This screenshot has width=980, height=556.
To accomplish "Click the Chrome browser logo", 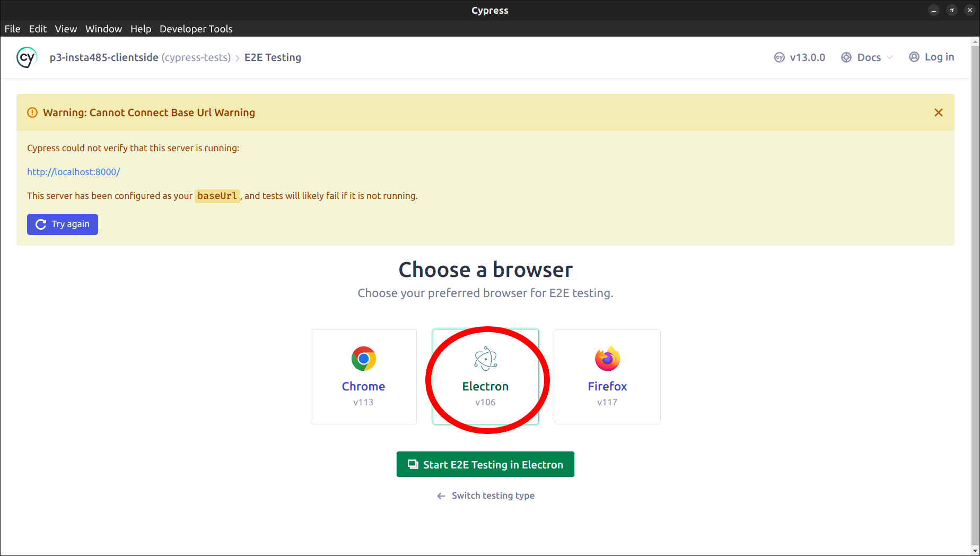I will [364, 359].
